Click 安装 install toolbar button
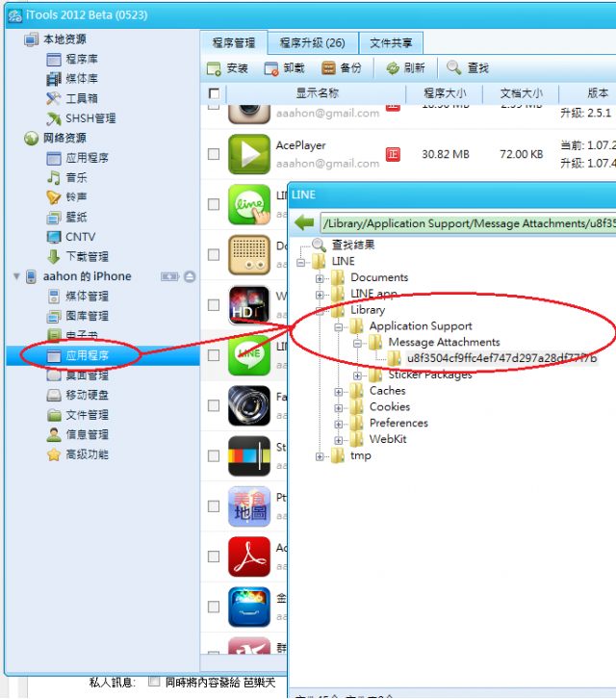616x699 pixels. coord(227,68)
